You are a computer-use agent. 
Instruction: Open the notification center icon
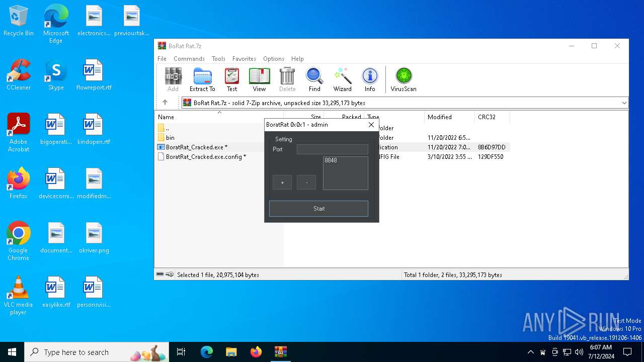click(627, 352)
